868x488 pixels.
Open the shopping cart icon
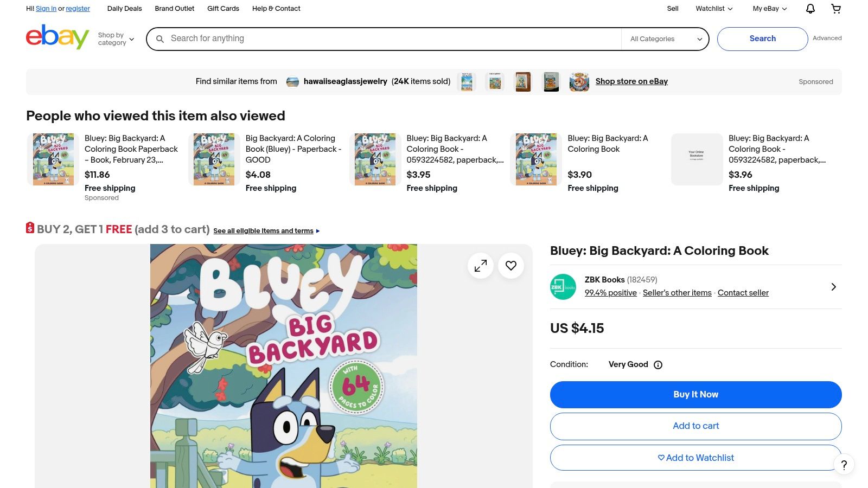[x=836, y=9]
